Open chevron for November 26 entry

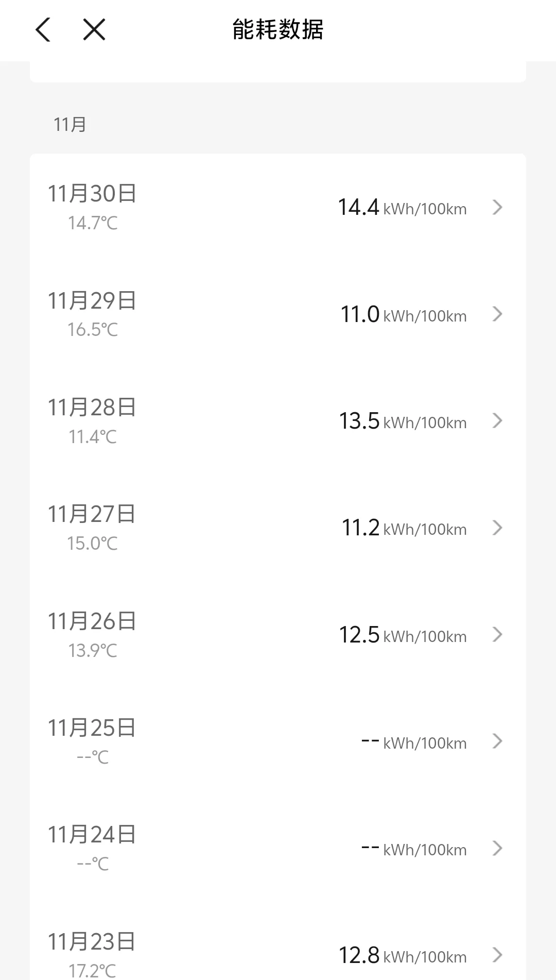coord(497,635)
